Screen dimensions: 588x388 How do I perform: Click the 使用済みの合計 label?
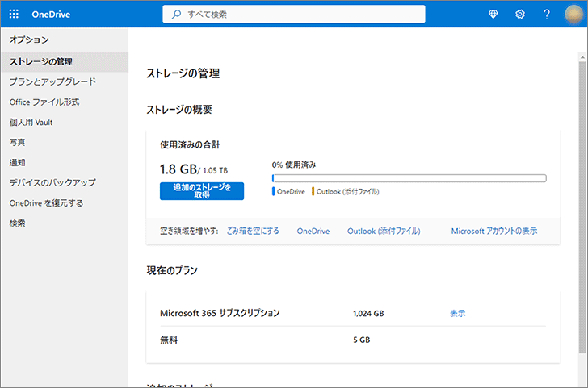(x=190, y=145)
